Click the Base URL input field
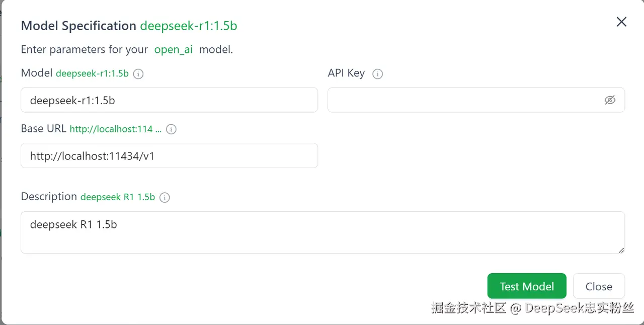This screenshot has height=325, width=644. pos(169,155)
